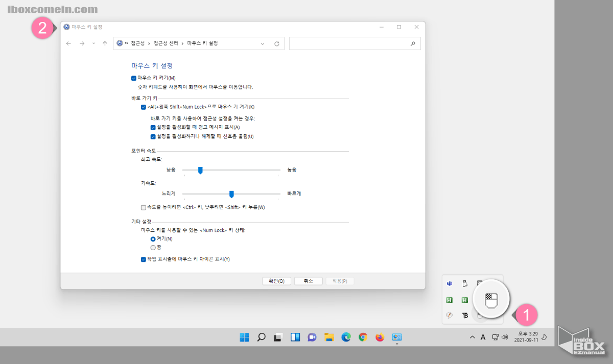The width and height of the screenshot is (613, 364).
Task: Toggle 작업 표시줄에 마우스 키 아이콘 표시(Y)
Action: 144,260
